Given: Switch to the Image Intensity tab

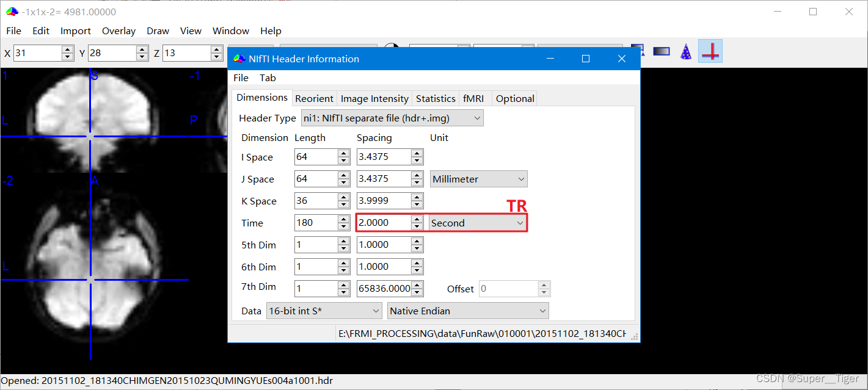Looking at the screenshot, I should [x=374, y=98].
